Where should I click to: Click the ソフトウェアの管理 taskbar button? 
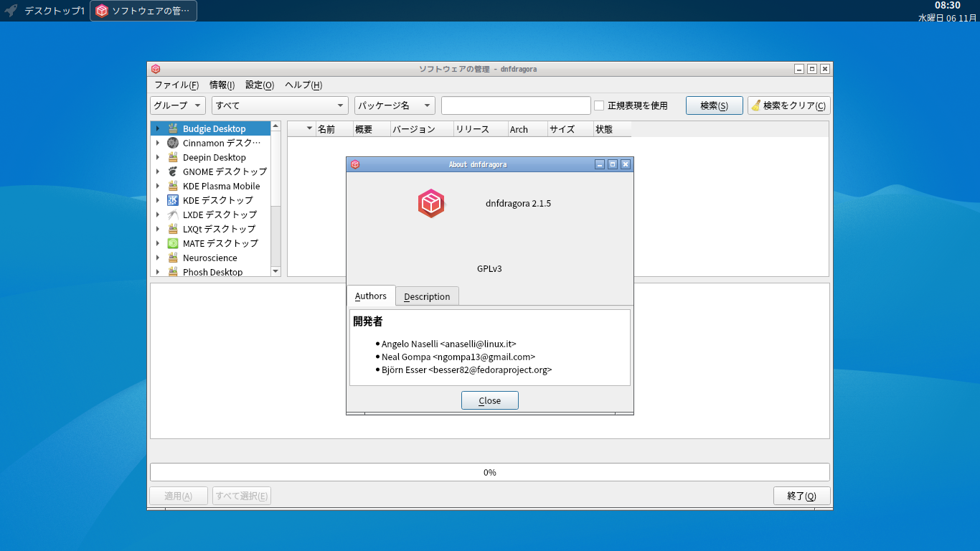[x=143, y=11]
